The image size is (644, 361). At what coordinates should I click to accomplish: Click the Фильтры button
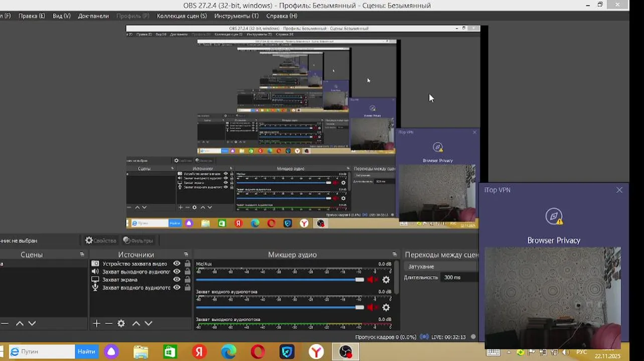pos(138,241)
